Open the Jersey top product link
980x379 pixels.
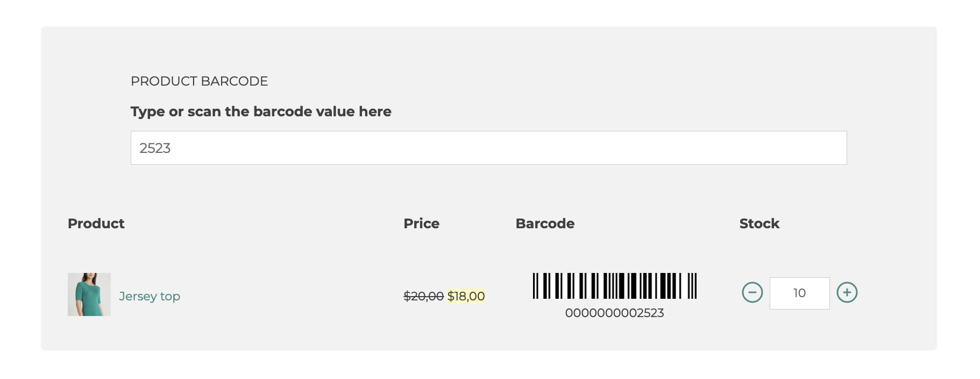[x=150, y=296]
